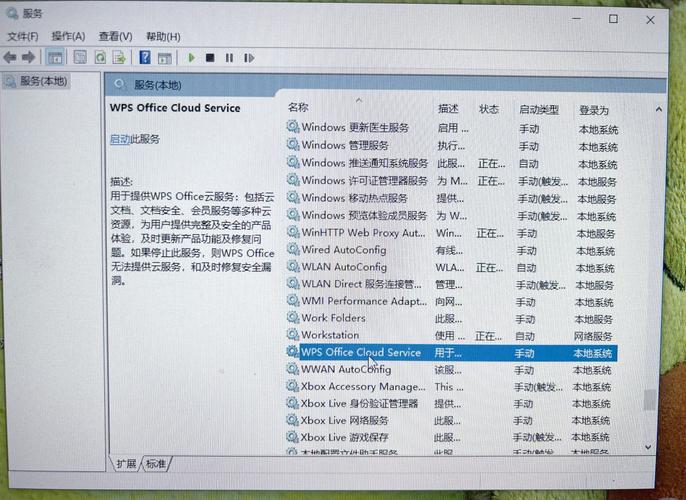Click the list scrollbar down arrow
The height and width of the screenshot is (500, 686).
648,447
